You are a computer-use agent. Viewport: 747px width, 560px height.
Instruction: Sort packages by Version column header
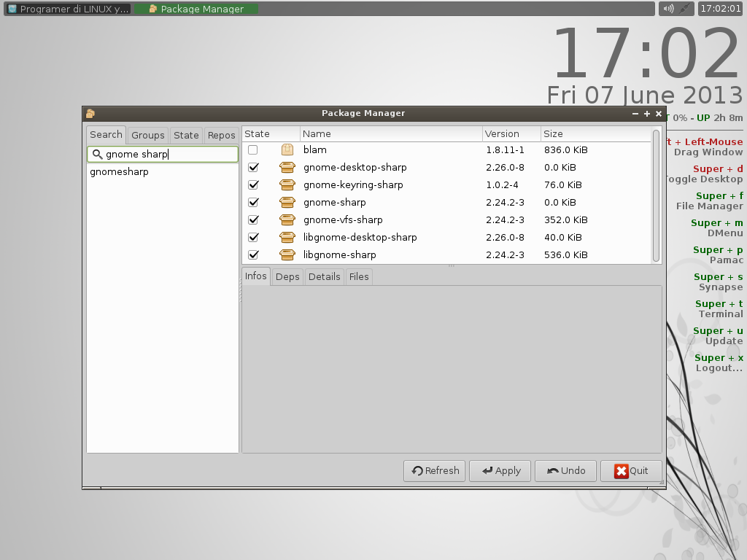511,134
